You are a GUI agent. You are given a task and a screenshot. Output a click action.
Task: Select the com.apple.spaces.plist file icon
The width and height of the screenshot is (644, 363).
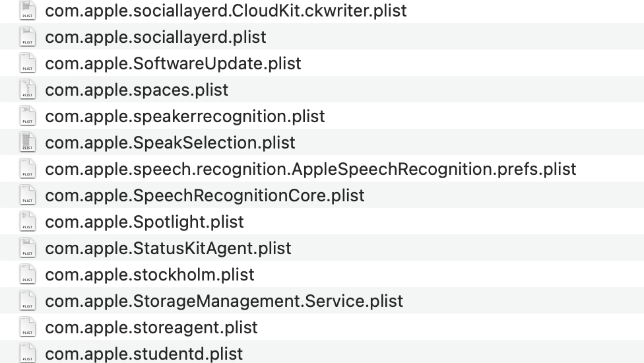28,90
